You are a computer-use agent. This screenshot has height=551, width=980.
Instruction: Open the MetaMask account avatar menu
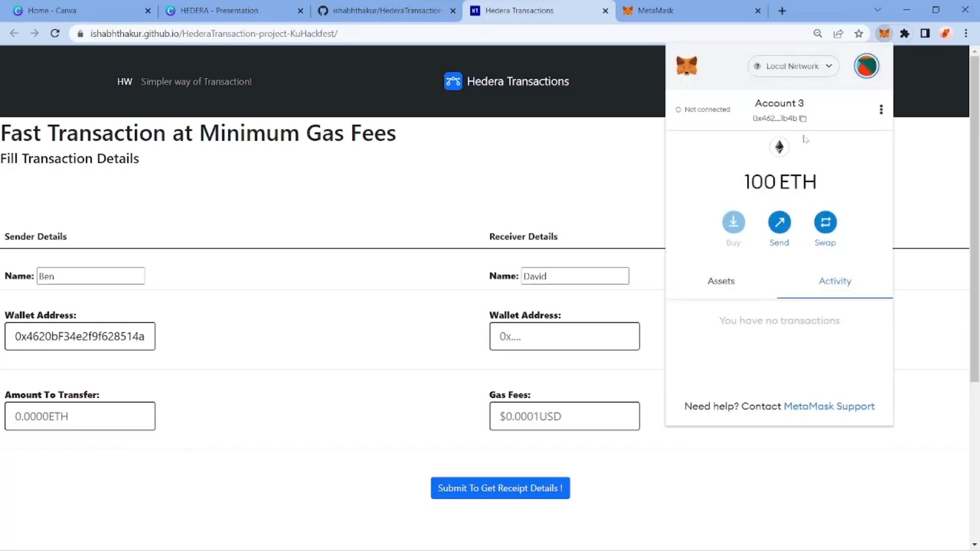coord(866,66)
